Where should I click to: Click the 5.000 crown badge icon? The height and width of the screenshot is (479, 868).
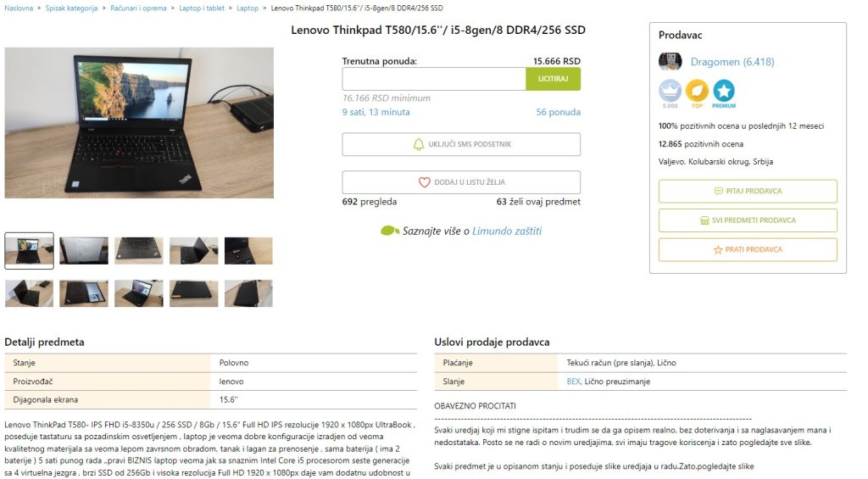(670, 91)
